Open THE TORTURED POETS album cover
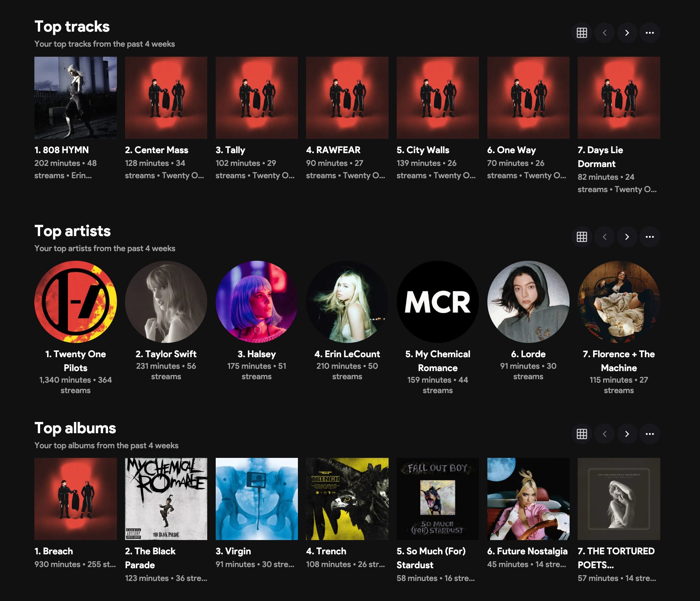Screen dimensions: 700x601 tap(619, 499)
